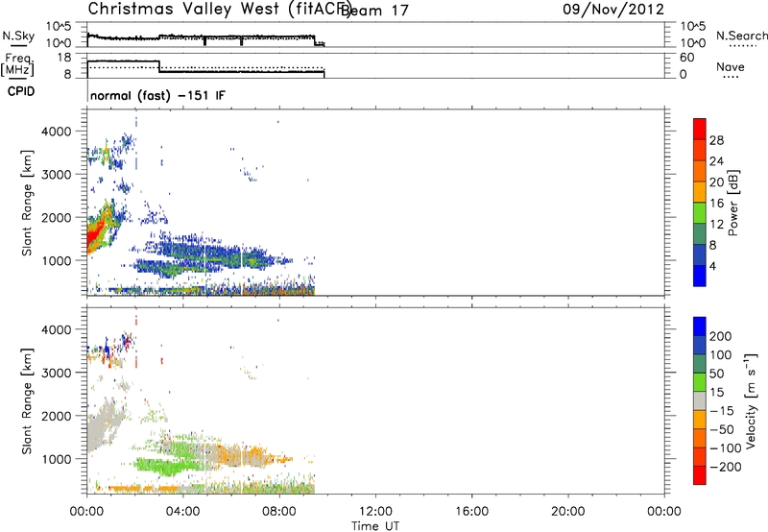Click the '100' label on Velocity colorbar
768x532 pixels.
721,355
